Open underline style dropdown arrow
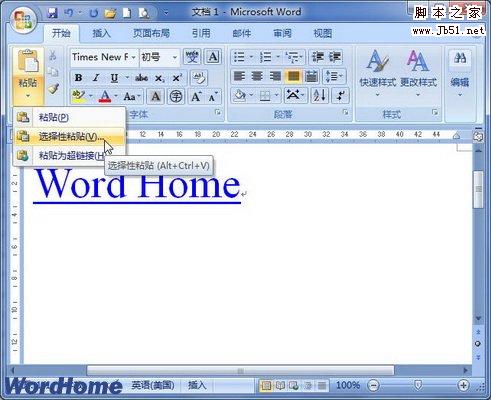Image resolution: width=491 pixels, height=400 pixels. pyautogui.click(x=127, y=78)
